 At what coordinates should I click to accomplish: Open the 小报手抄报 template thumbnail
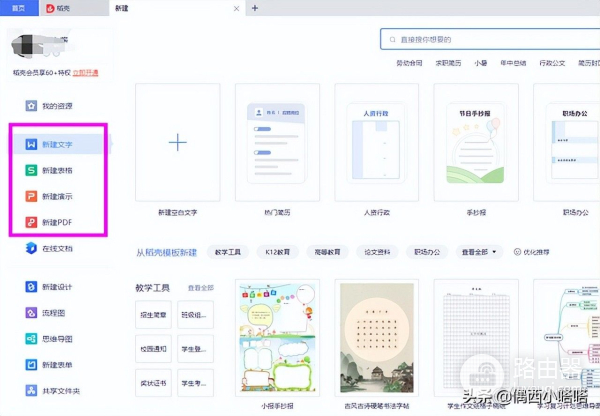277,338
